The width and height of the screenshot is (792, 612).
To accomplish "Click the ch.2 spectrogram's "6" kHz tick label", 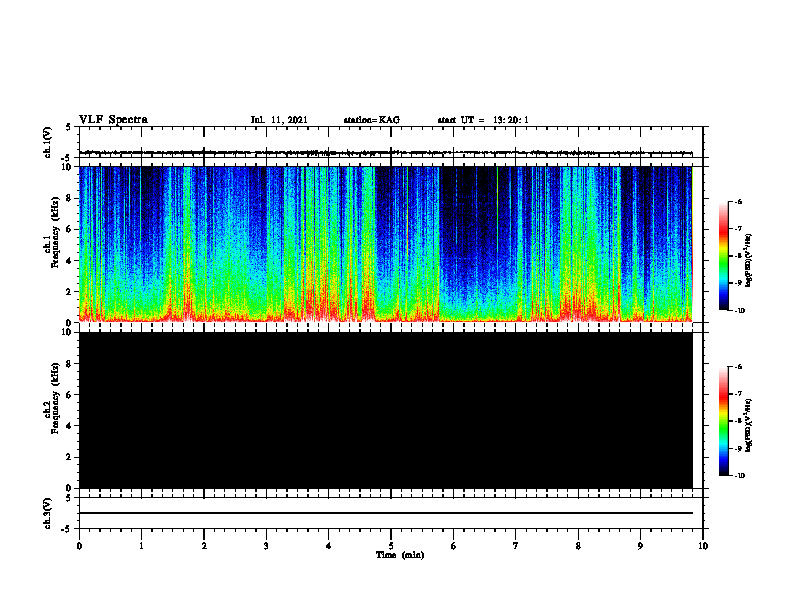I will click(x=69, y=395).
